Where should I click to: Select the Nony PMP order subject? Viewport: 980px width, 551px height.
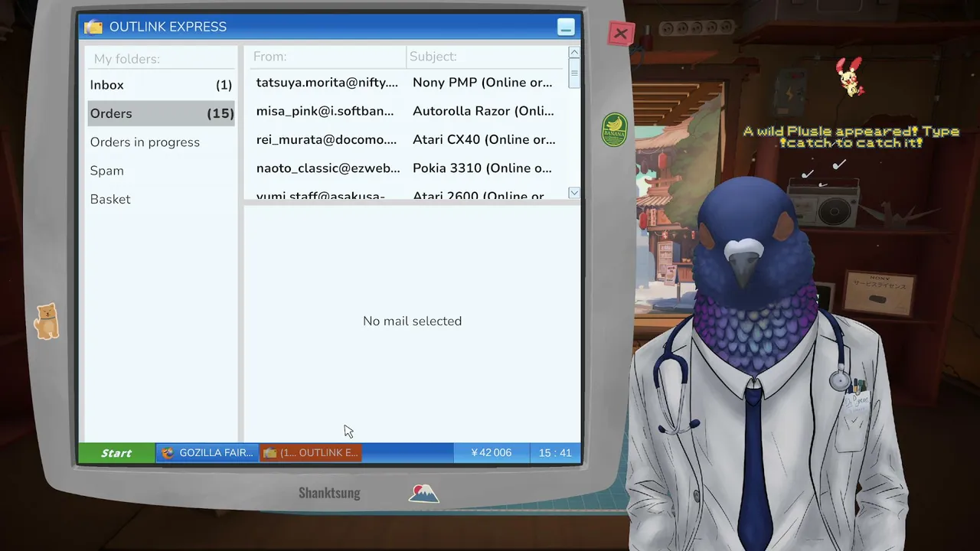point(482,83)
